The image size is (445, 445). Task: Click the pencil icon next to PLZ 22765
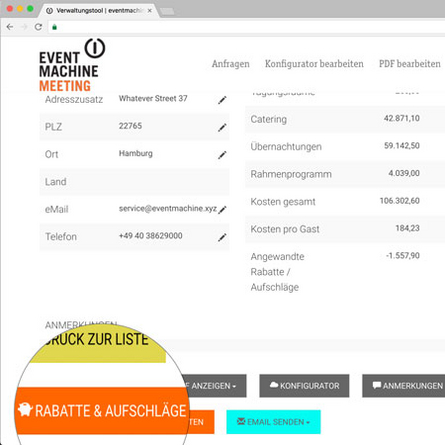222,127
